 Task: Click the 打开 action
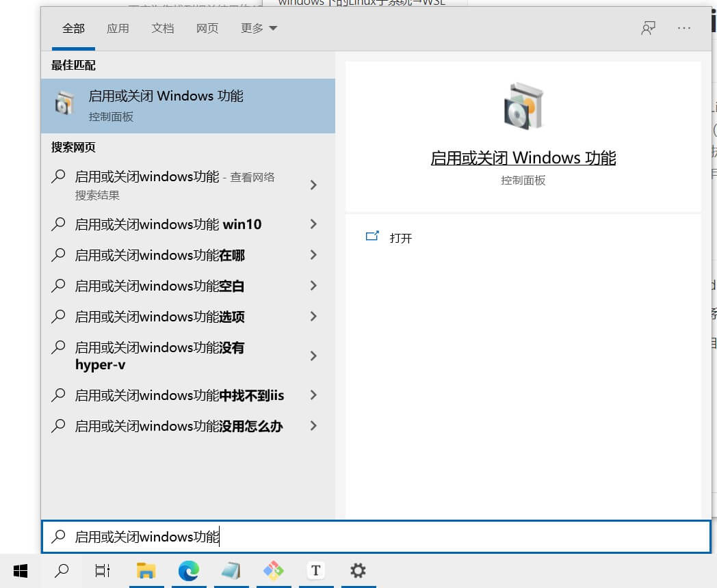pyautogui.click(x=400, y=238)
